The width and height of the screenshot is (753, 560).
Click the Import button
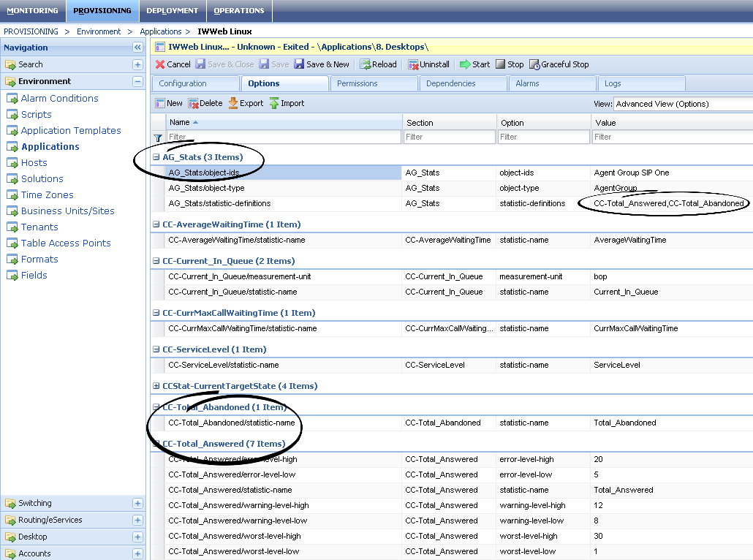click(287, 103)
